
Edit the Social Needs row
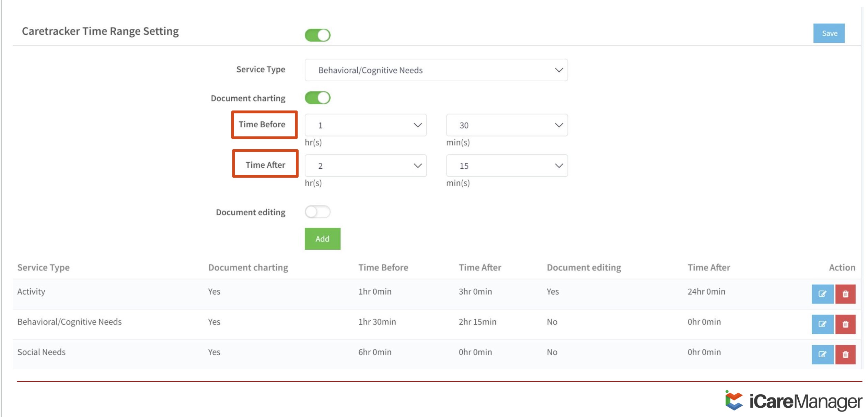point(822,354)
